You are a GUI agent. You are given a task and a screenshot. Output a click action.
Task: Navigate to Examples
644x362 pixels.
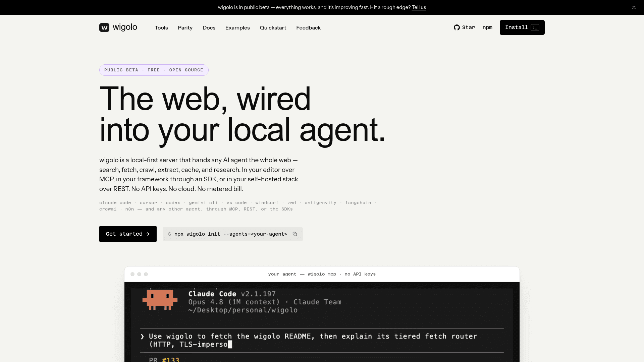point(237,28)
